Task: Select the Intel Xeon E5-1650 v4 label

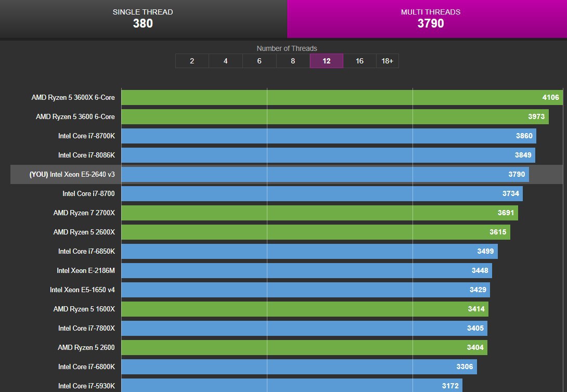Action: 82,290
